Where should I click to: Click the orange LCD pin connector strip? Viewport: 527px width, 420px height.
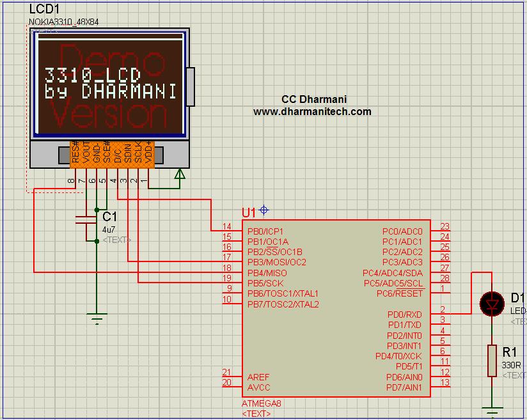[113, 155]
